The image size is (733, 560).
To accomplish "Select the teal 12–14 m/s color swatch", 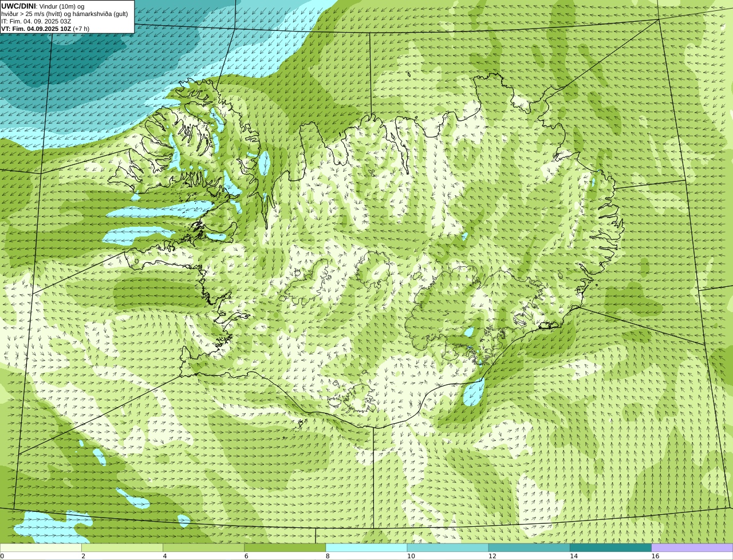I will [x=529, y=547].
